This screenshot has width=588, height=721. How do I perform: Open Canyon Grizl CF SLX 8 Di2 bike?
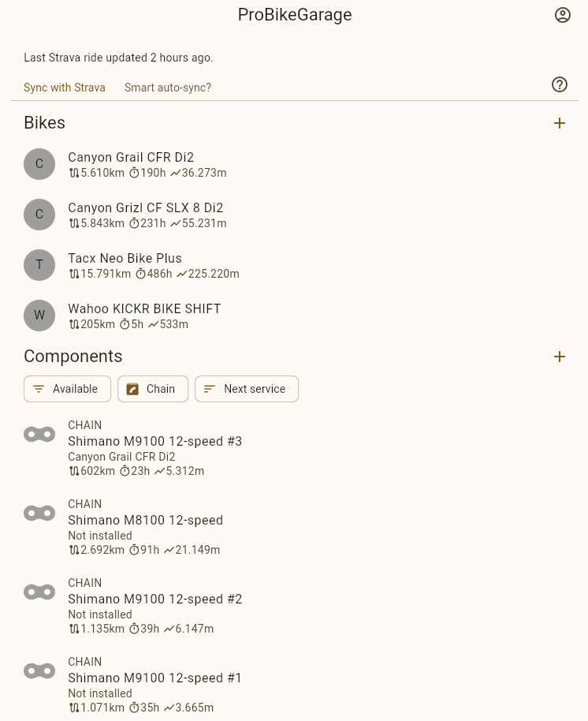pyautogui.click(x=146, y=208)
